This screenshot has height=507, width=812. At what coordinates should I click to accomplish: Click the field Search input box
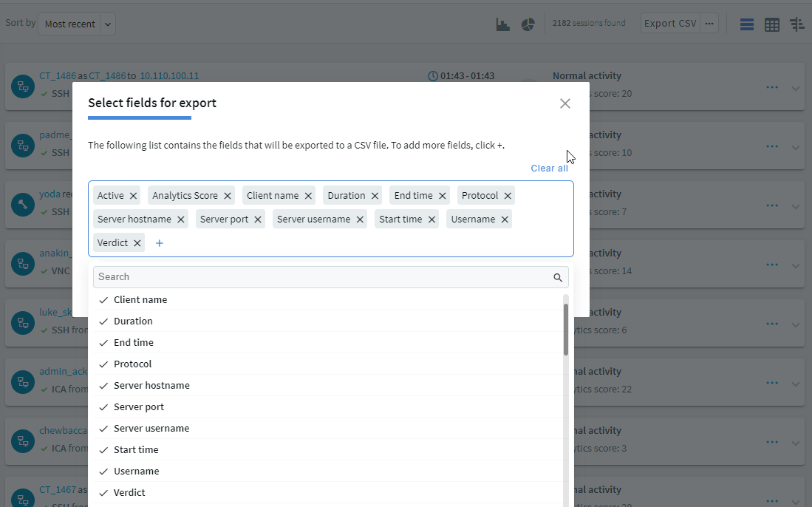coord(324,277)
